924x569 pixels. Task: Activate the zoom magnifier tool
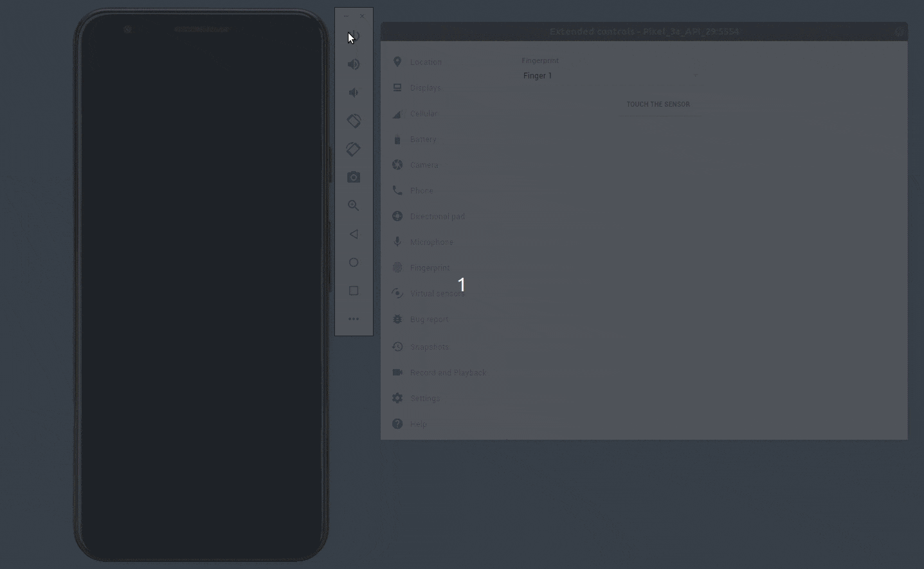354,206
